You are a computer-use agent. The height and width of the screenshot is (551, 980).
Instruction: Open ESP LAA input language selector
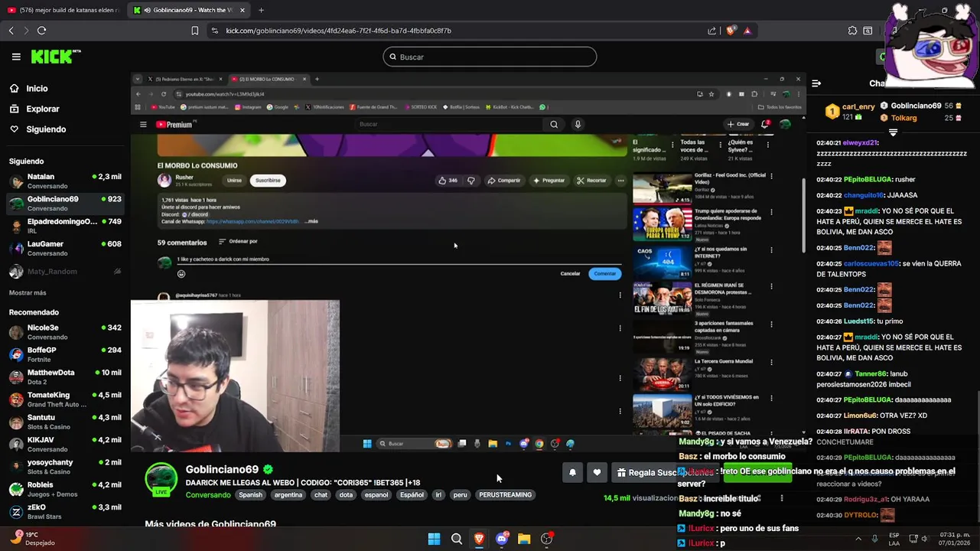[x=894, y=539]
